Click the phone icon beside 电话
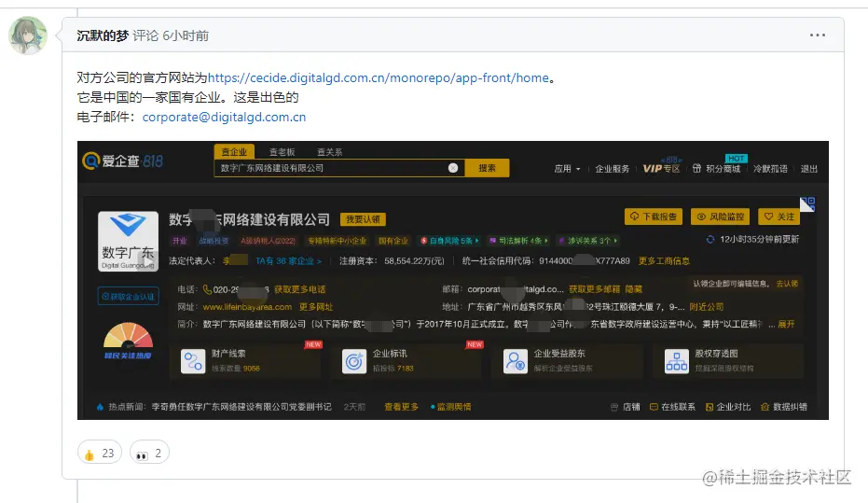 point(208,289)
